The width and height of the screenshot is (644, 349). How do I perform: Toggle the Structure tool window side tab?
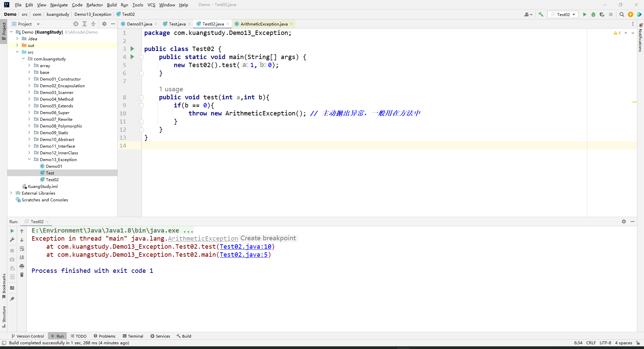click(4, 316)
